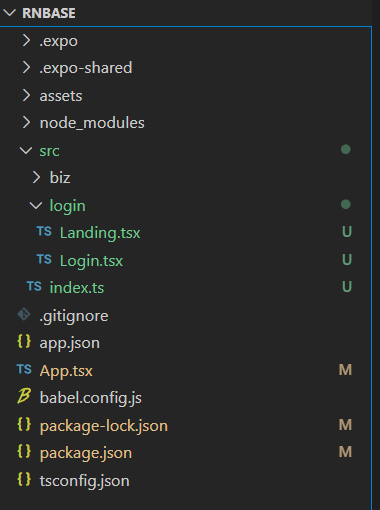Click the git status dot on login folder
The width and height of the screenshot is (380, 510).
coord(346,204)
